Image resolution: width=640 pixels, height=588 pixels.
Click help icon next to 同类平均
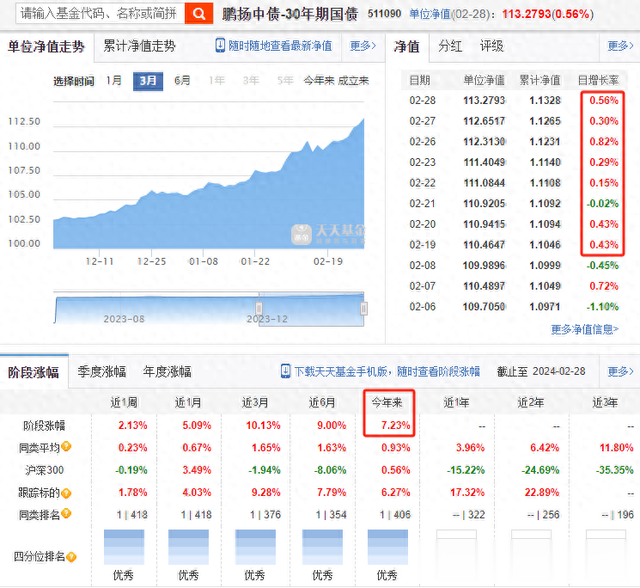67,446
